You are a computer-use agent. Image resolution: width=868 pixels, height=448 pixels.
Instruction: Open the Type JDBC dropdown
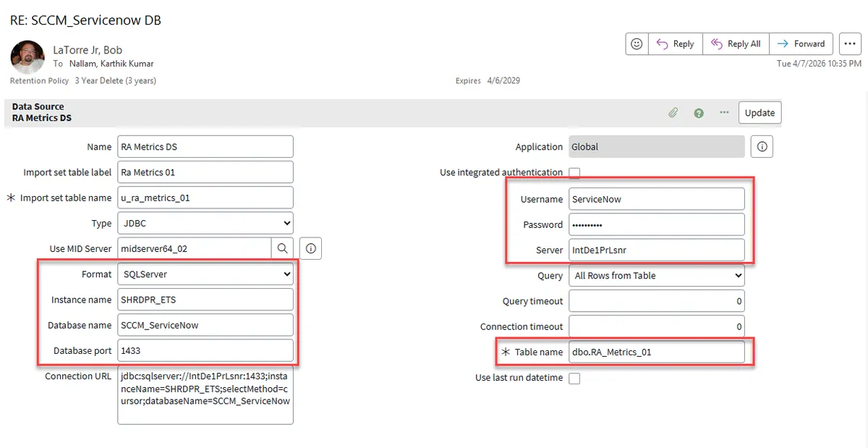pos(205,223)
